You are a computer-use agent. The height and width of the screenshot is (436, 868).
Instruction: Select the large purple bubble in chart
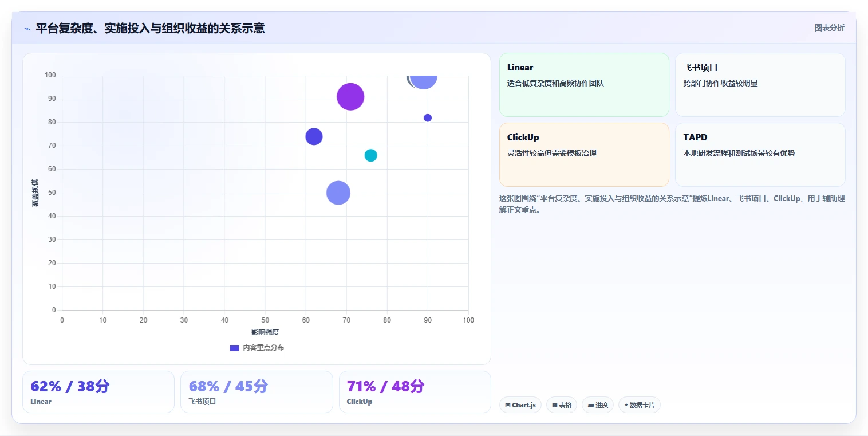[x=350, y=96]
